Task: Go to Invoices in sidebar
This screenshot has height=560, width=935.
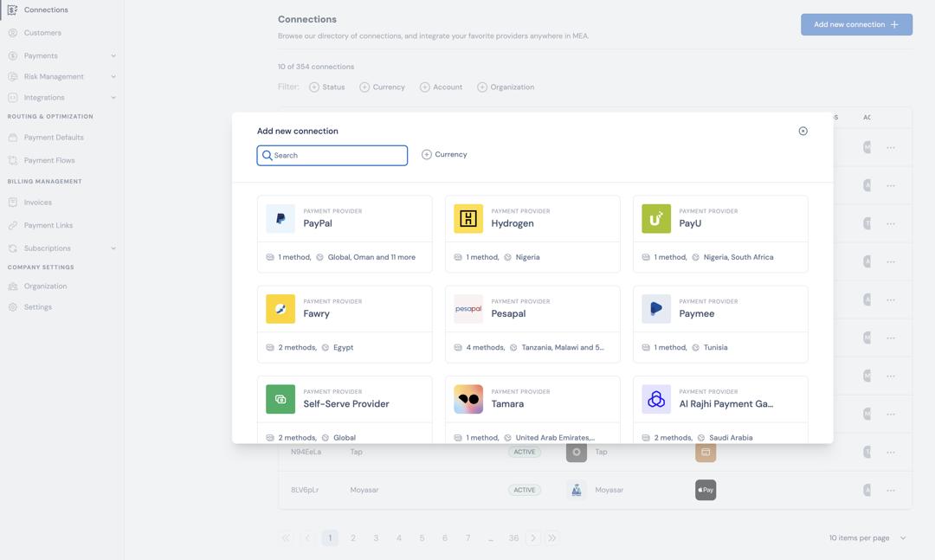Action: (38, 203)
